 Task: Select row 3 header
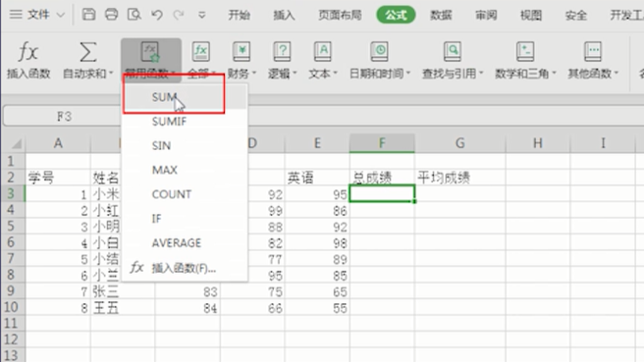(13, 193)
